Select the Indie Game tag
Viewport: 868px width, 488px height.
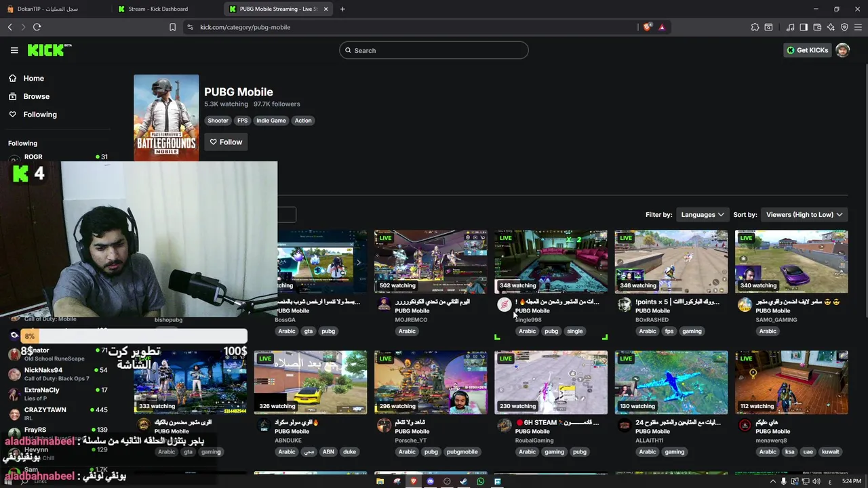271,121
